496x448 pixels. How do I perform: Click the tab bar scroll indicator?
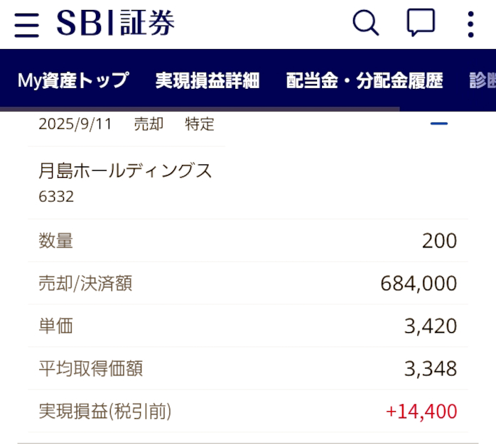200,109
